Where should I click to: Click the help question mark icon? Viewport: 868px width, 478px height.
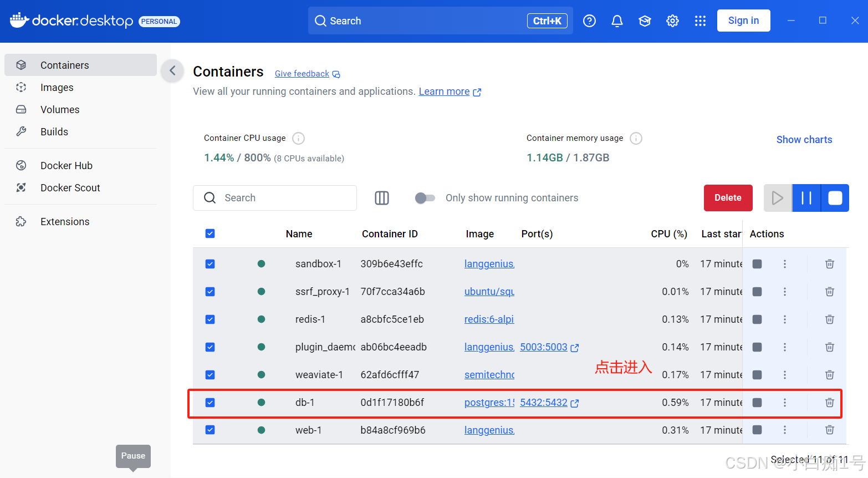click(x=589, y=21)
